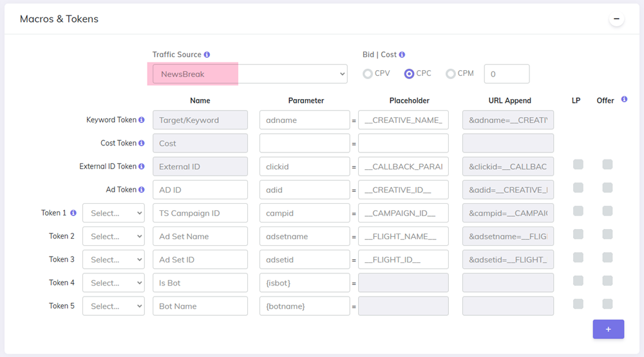The height and width of the screenshot is (357, 644).
Task: Click info icon beside Bid | Cost
Action: click(402, 55)
